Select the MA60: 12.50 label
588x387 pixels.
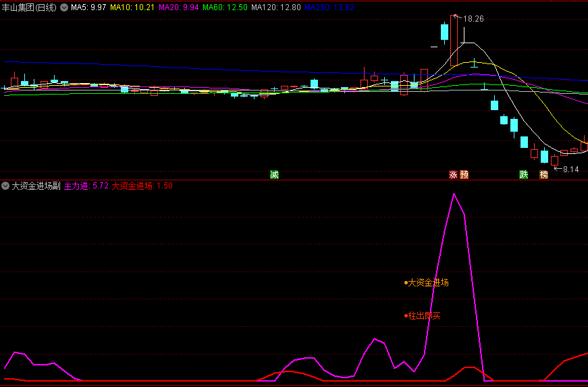[225, 7]
